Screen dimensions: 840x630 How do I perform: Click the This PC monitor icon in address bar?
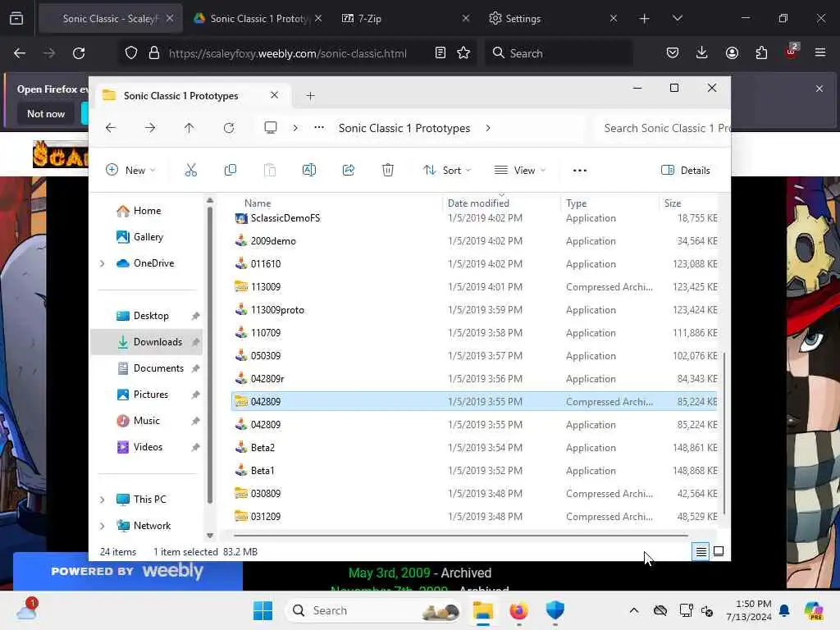click(271, 127)
